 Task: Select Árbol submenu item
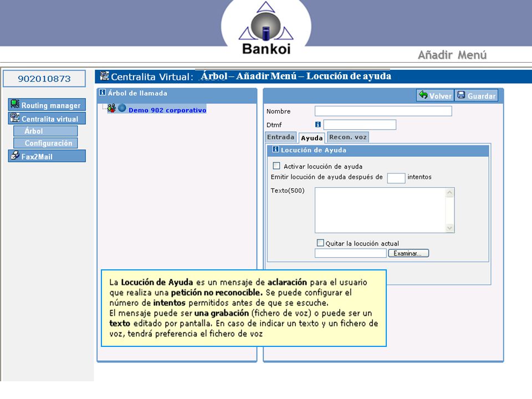coord(45,131)
